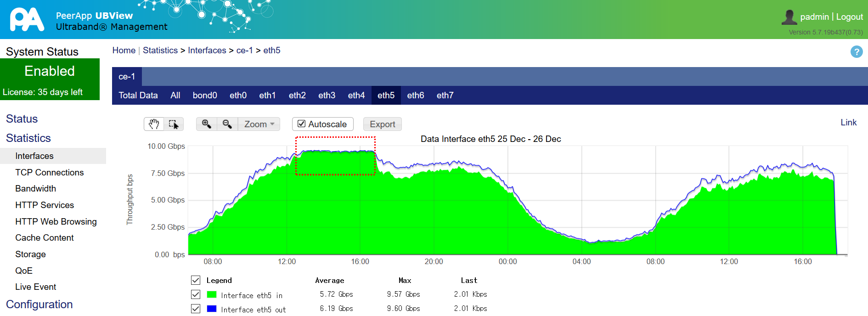
Task: Open Bandwidth statistics
Action: (x=36, y=188)
